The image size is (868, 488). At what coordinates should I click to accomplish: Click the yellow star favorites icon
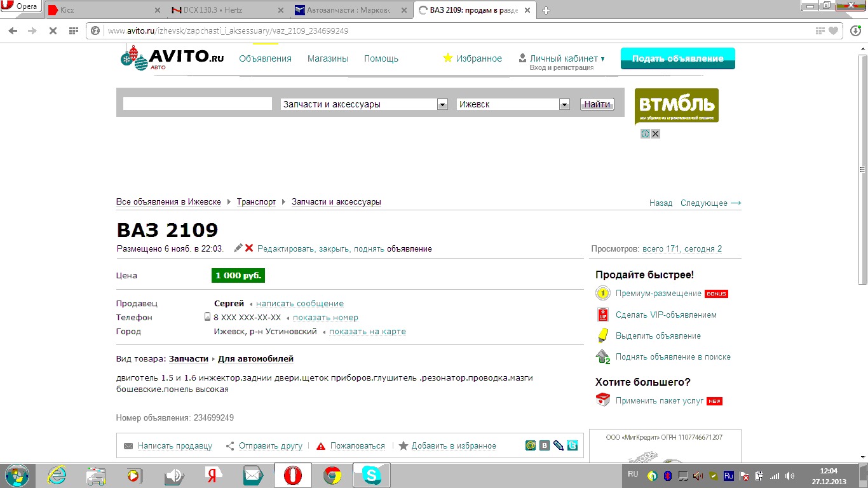[x=448, y=58]
